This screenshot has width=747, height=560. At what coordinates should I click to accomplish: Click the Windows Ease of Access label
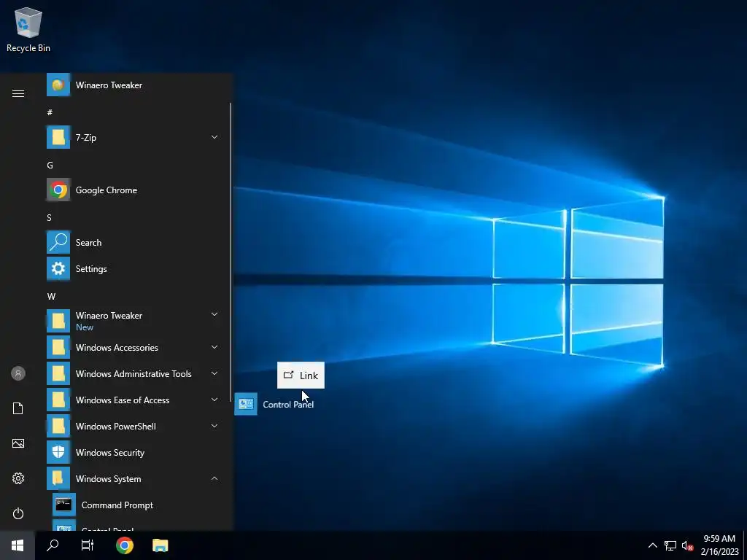[x=123, y=400]
